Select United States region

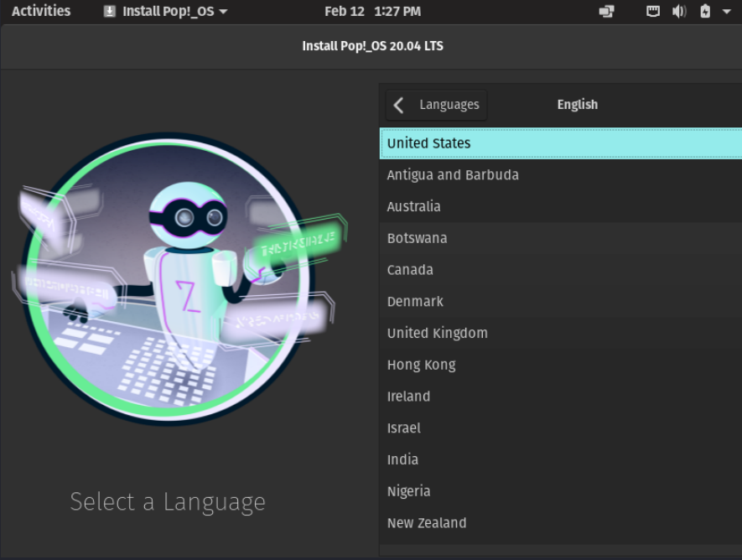561,143
